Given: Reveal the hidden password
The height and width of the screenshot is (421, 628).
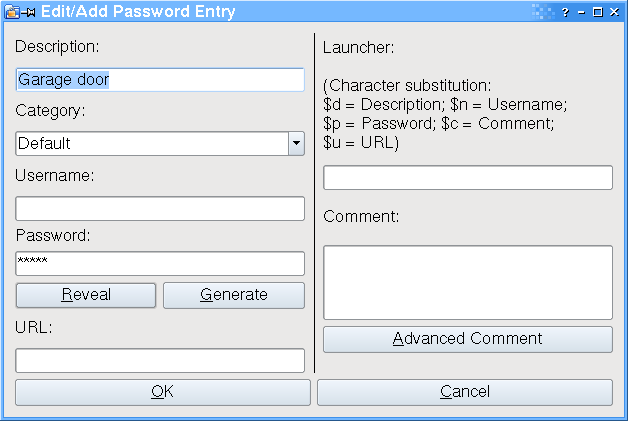Looking at the screenshot, I should [86, 295].
